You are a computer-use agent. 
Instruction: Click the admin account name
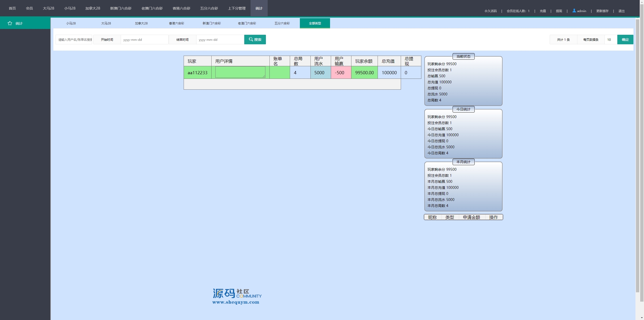582,11
